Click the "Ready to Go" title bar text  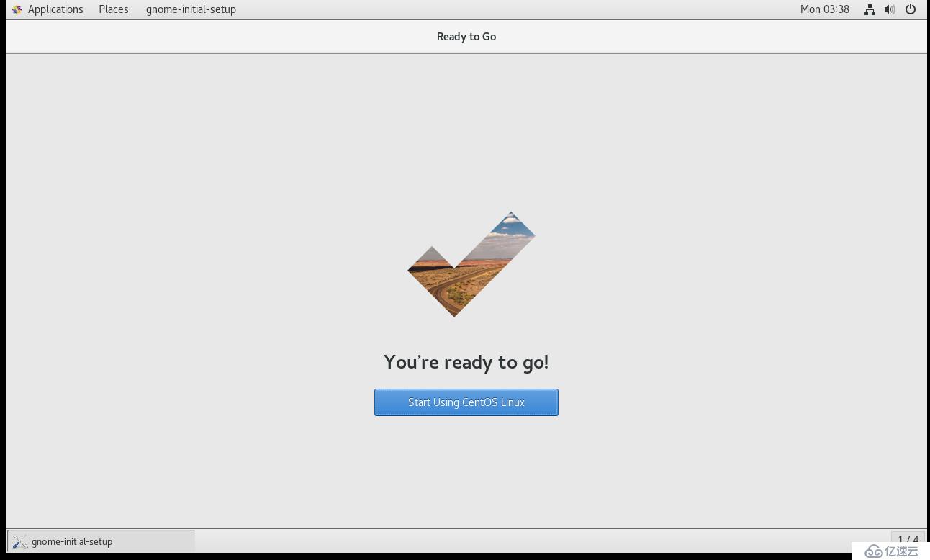click(x=466, y=37)
